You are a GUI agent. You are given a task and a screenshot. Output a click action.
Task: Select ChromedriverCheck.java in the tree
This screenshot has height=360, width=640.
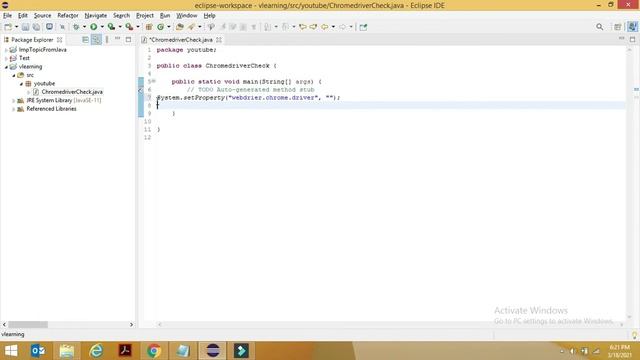72,92
